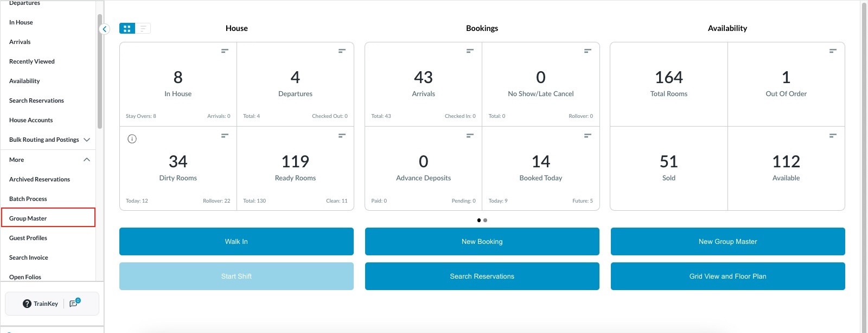Open the Arrivals tile menu icon
Viewport: 868px width, 333px height.
(470, 51)
